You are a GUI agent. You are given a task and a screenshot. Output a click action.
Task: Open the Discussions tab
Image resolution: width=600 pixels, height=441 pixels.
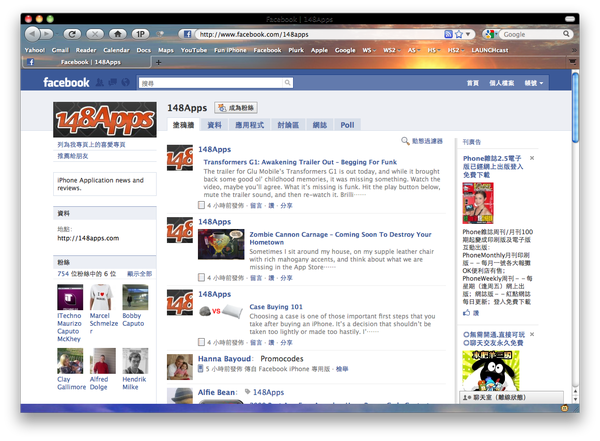tap(288, 125)
